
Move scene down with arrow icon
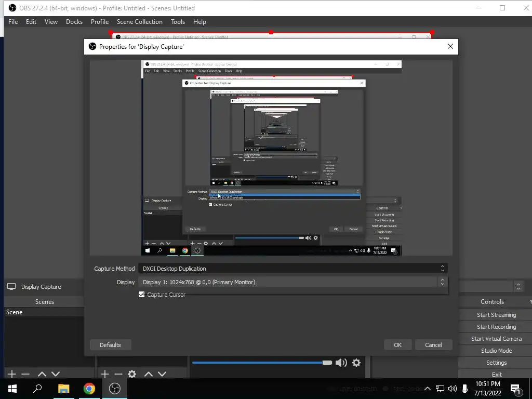[x=56, y=374]
